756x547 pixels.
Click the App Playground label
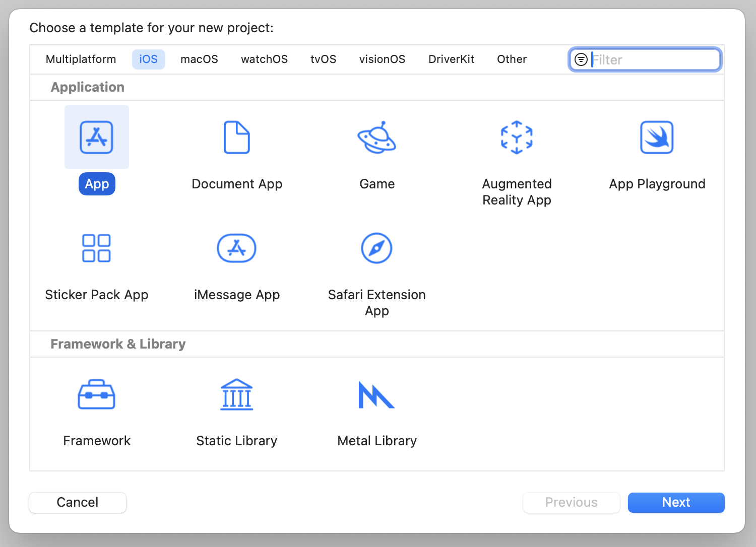pyautogui.click(x=657, y=184)
